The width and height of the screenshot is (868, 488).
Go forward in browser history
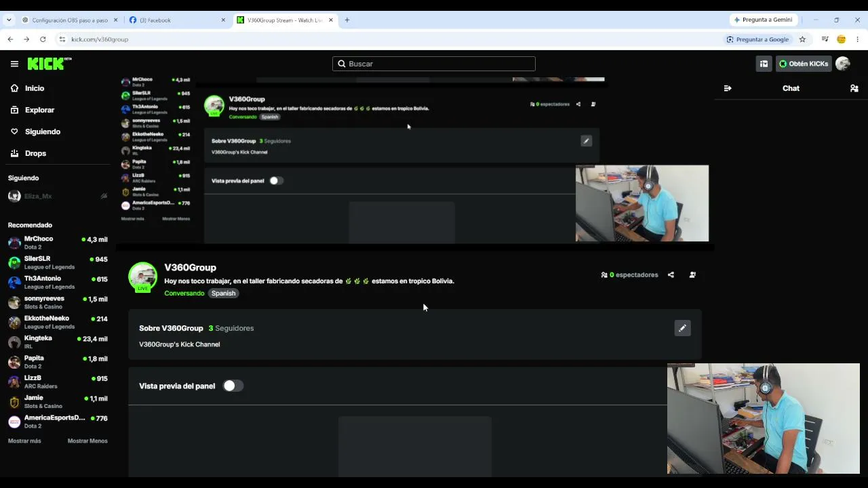(26, 39)
